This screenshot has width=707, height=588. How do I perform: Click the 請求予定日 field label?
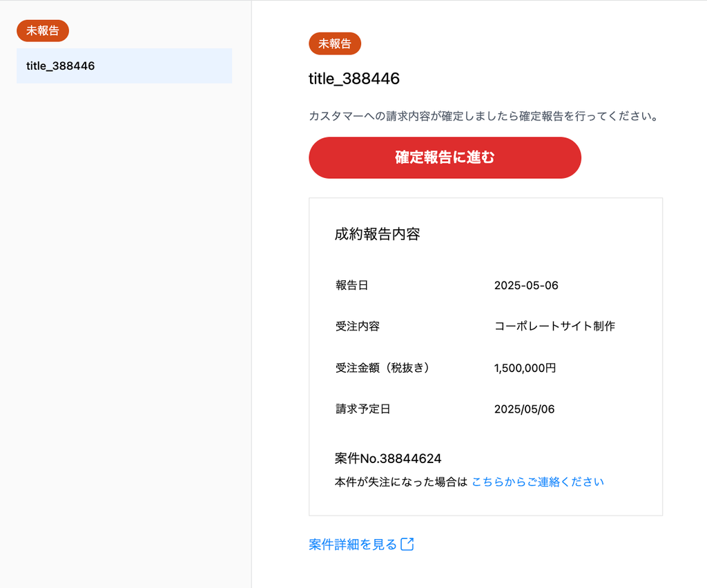tap(363, 409)
